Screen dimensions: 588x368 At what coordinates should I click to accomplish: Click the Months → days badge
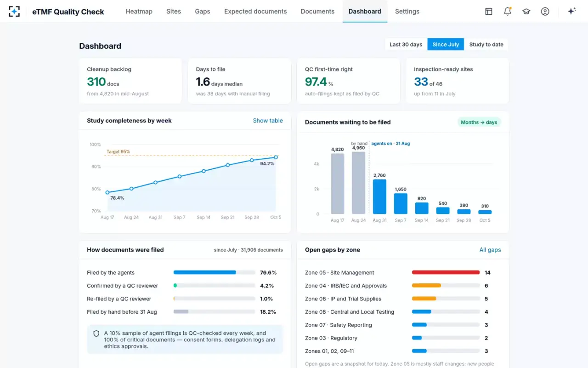tap(479, 122)
